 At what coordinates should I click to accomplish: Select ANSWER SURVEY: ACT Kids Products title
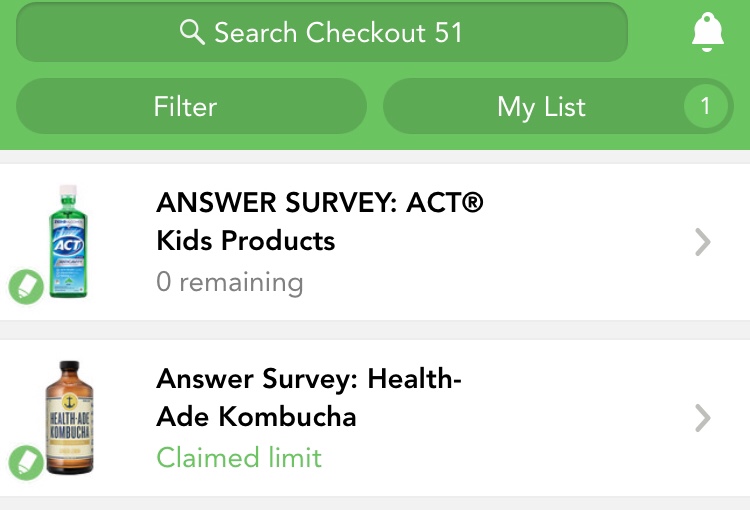(320, 221)
